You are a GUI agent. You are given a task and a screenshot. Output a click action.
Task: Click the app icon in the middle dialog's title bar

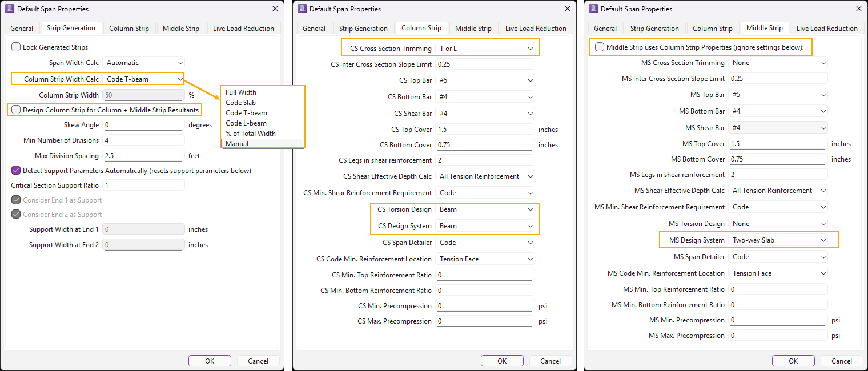coord(302,9)
